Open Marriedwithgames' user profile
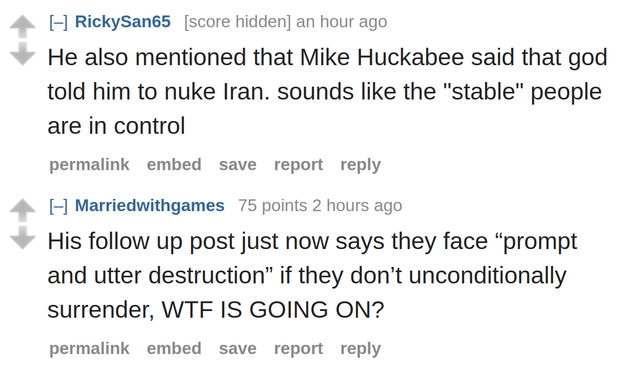The height and width of the screenshot is (367, 629). [x=150, y=205]
